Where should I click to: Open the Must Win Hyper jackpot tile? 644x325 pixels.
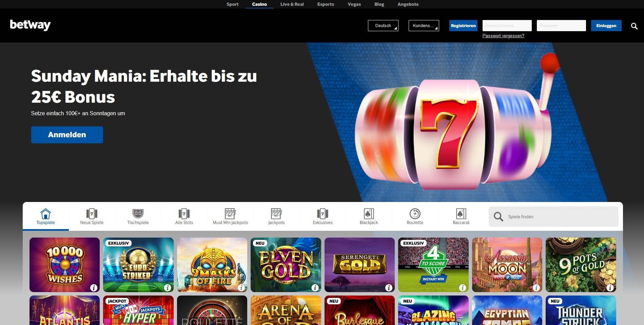click(x=138, y=310)
